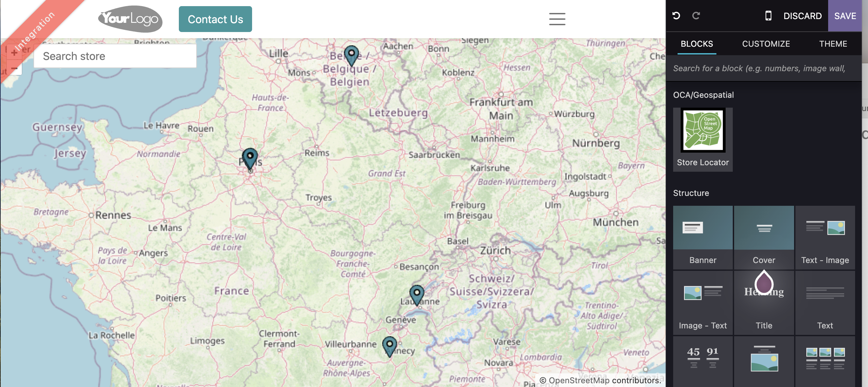Click the redo icon
The width and height of the screenshot is (868, 387).
696,16
